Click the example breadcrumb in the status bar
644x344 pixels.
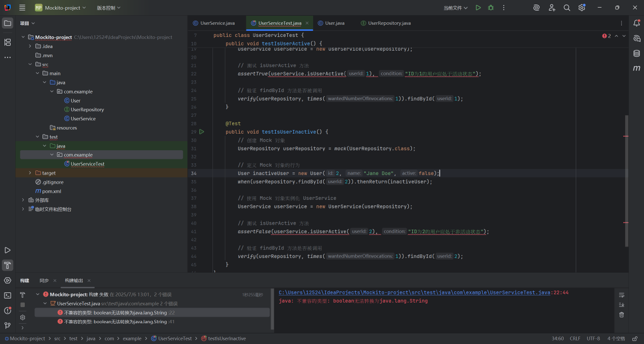click(132, 338)
